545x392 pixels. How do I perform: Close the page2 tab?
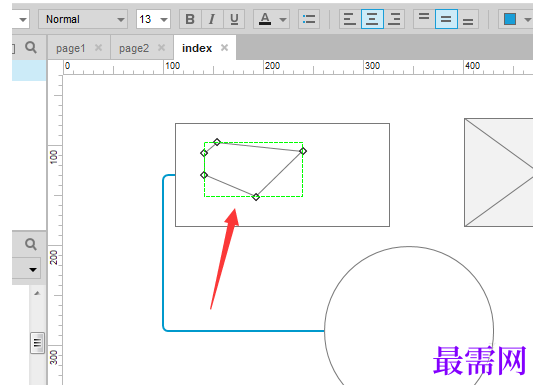[161, 48]
